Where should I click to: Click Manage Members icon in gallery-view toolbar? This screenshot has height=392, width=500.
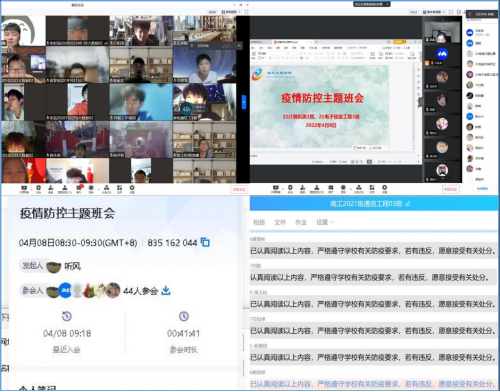[65, 189]
